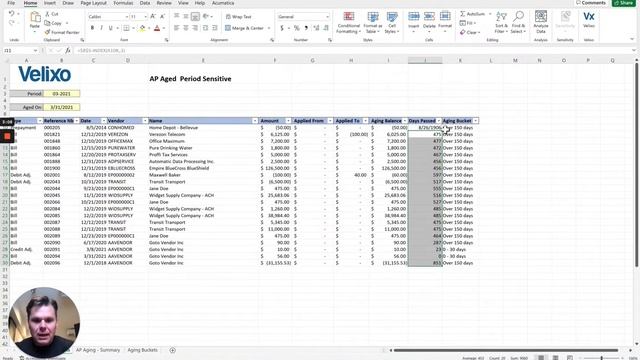Open Days Passed filter dropdown
Viewport: 640px width, 360px height.
click(x=438, y=121)
